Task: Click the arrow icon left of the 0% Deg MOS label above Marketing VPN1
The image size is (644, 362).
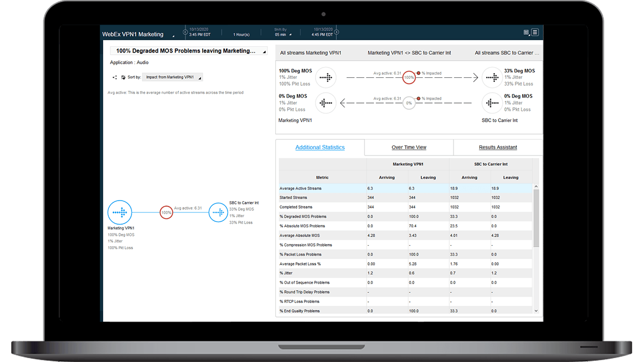Action: 325,103
